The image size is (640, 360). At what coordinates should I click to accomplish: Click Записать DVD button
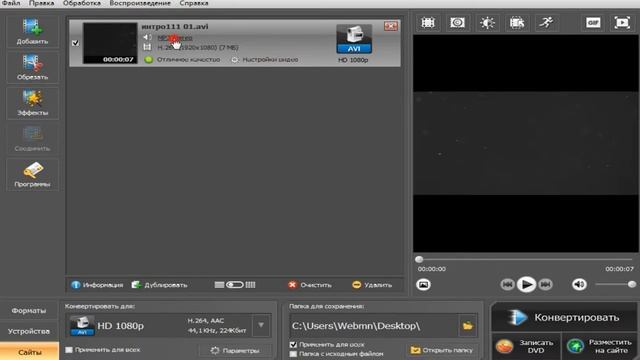526,347
